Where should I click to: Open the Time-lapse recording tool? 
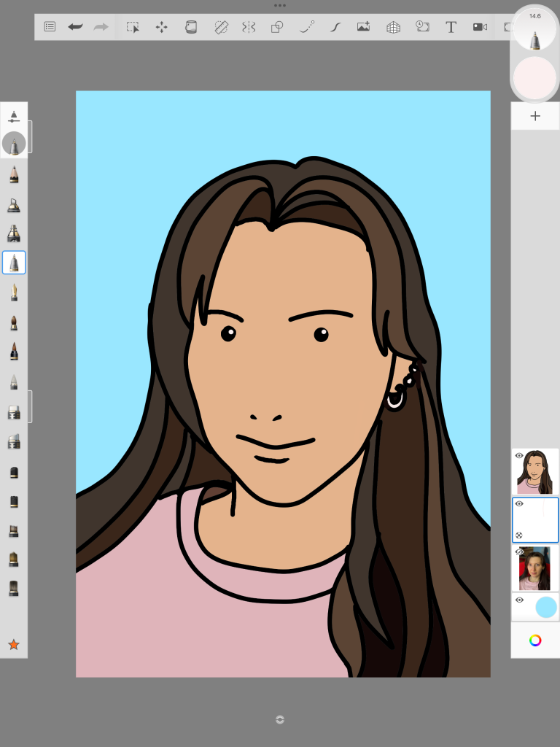click(480, 27)
